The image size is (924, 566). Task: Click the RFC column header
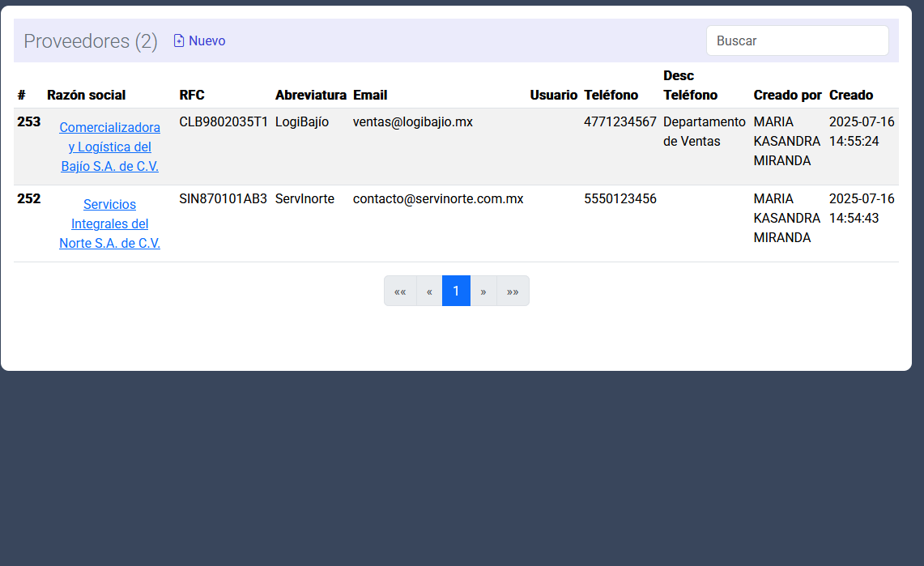click(192, 95)
